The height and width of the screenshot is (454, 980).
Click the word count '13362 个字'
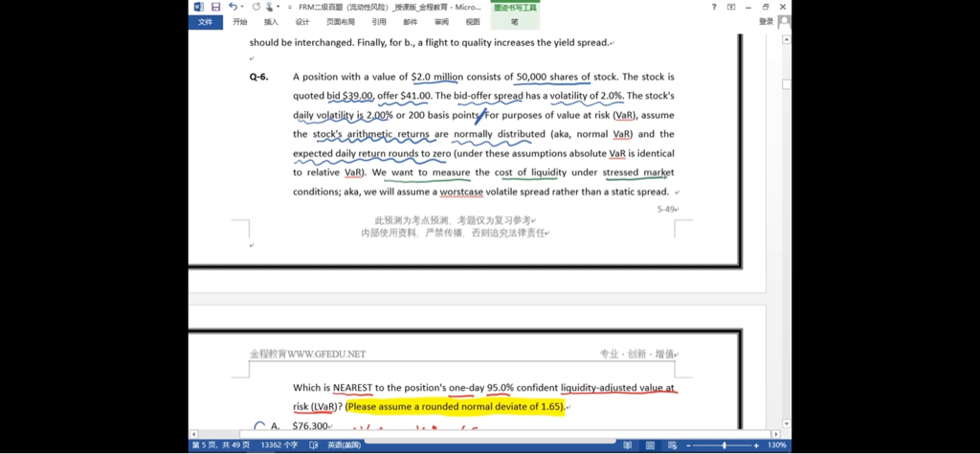point(279,445)
